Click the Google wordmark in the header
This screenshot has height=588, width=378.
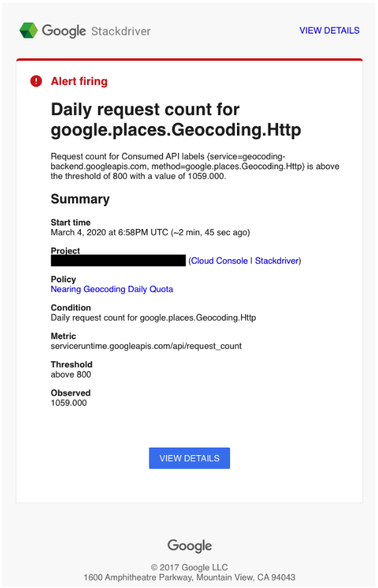pos(64,31)
